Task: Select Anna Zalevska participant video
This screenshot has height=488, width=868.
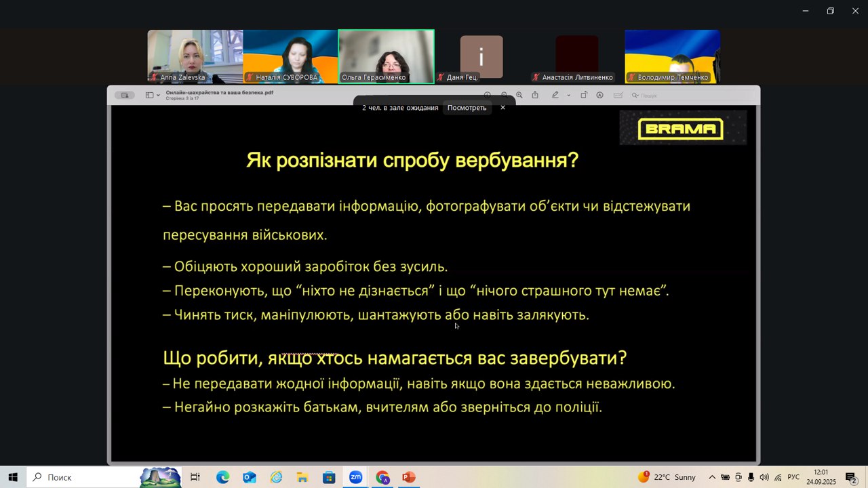Action: [195, 56]
